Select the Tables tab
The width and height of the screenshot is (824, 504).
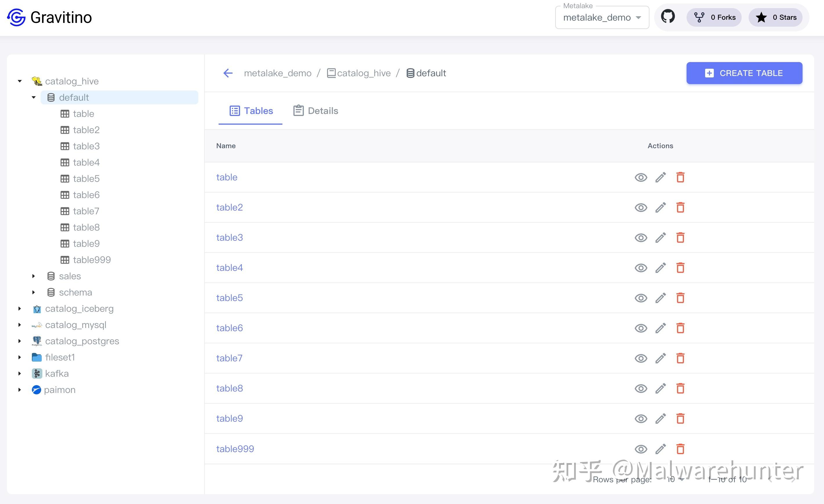(x=251, y=111)
